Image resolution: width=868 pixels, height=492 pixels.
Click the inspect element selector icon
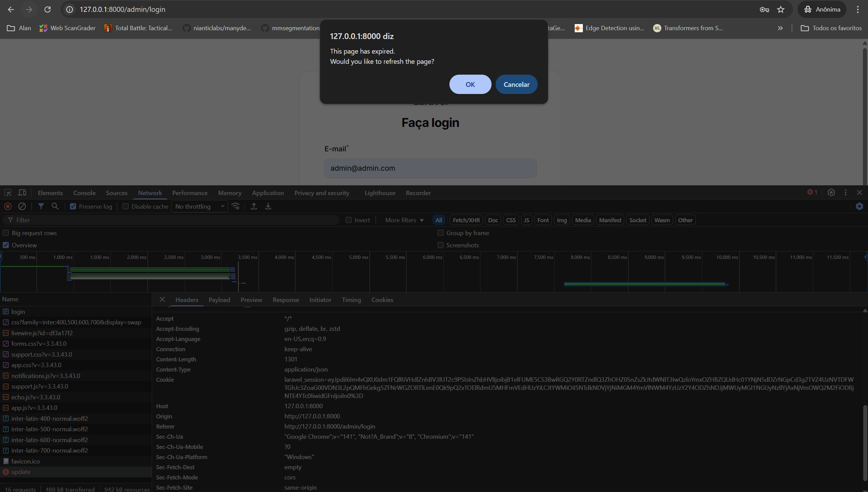8,193
